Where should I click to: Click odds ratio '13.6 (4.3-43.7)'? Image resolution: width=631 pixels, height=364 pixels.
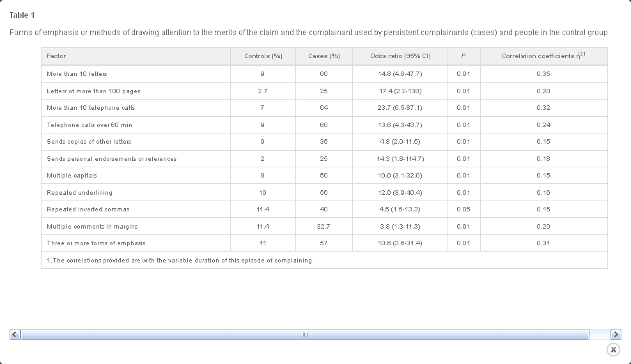click(x=400, y=125)
